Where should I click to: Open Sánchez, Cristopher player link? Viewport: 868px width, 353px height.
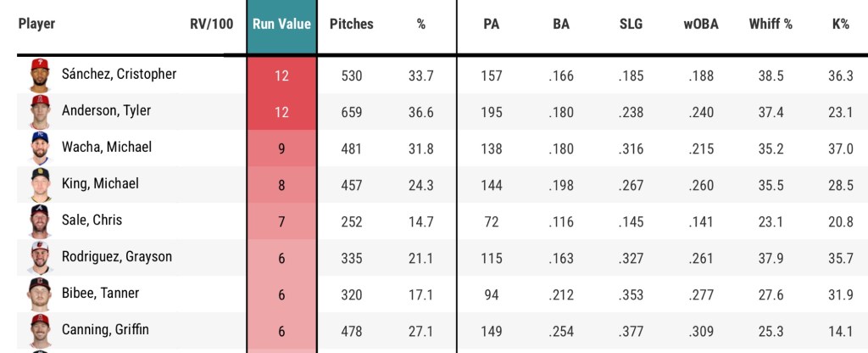(119, 75)
